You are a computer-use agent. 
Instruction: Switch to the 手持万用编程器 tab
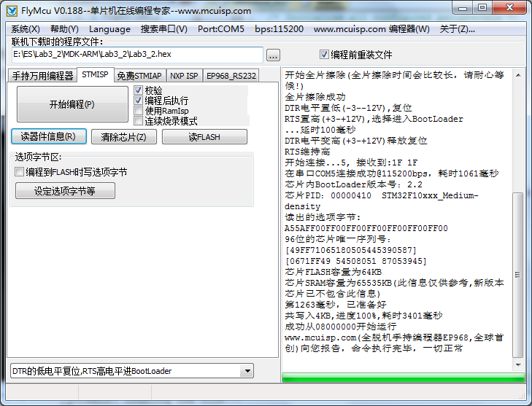tap(42, 76)
